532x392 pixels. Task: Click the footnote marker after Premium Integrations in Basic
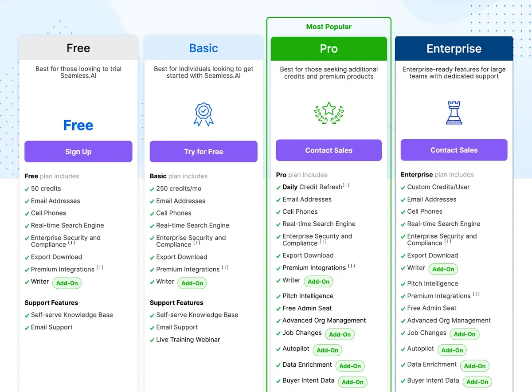pos(225,268)
